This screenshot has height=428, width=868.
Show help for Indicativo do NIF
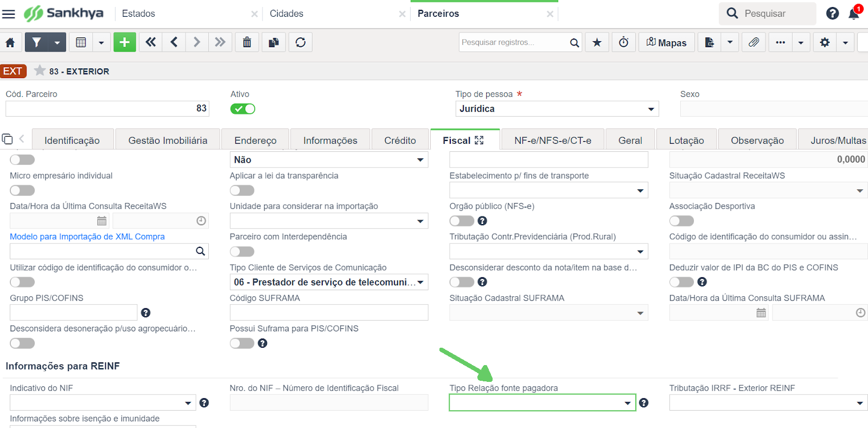[x=205, y=403]
